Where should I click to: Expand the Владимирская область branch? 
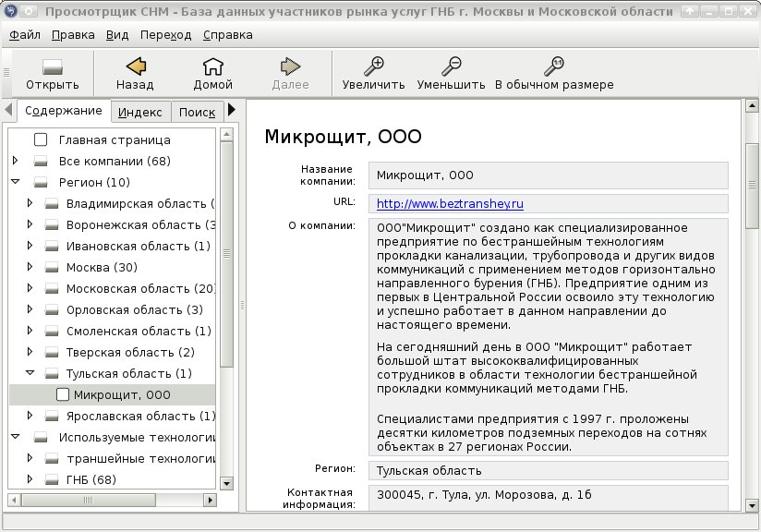tap(30, 203)
